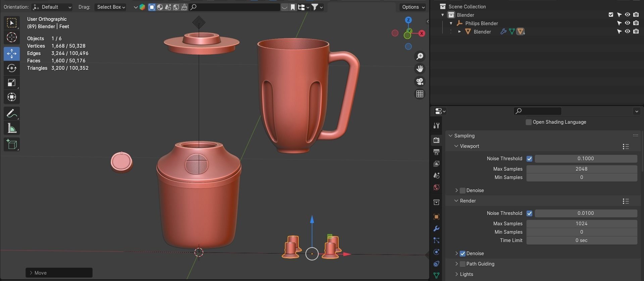Viewport: 644px width, 281px height.
Task: Activate the 3D Cursor tool
Action: point(12,37)
